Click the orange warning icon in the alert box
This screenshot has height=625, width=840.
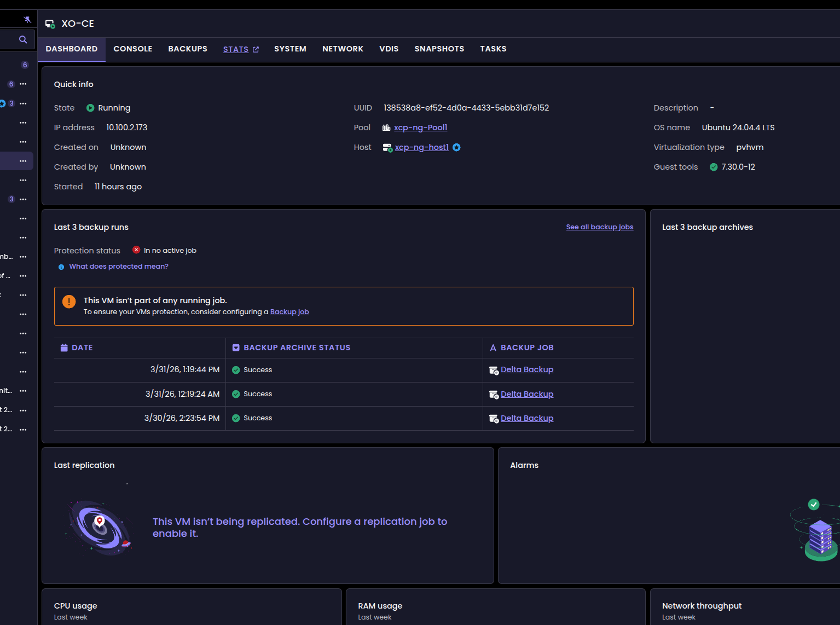[x=69, y=302]
